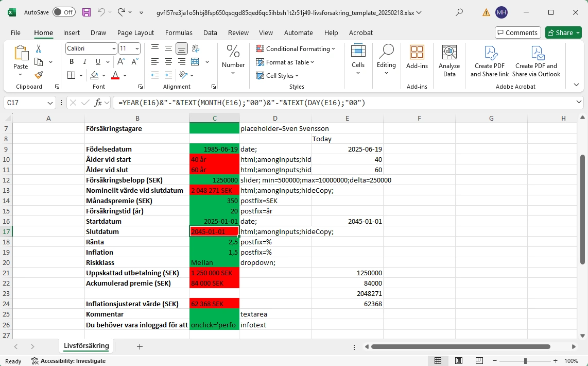The width and height of the screenshot is (588, 366).
Task: Decrease the indent
Action: [155, 75]
